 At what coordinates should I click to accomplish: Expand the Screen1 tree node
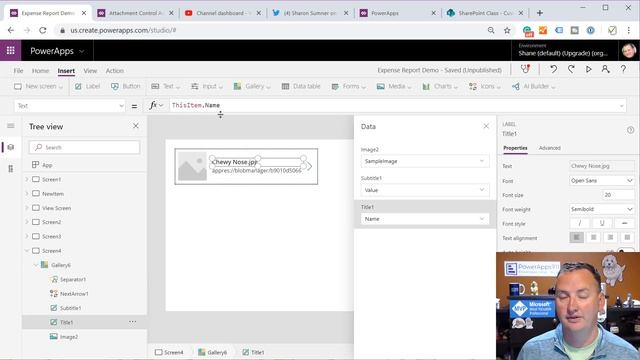tap(27, 179)
